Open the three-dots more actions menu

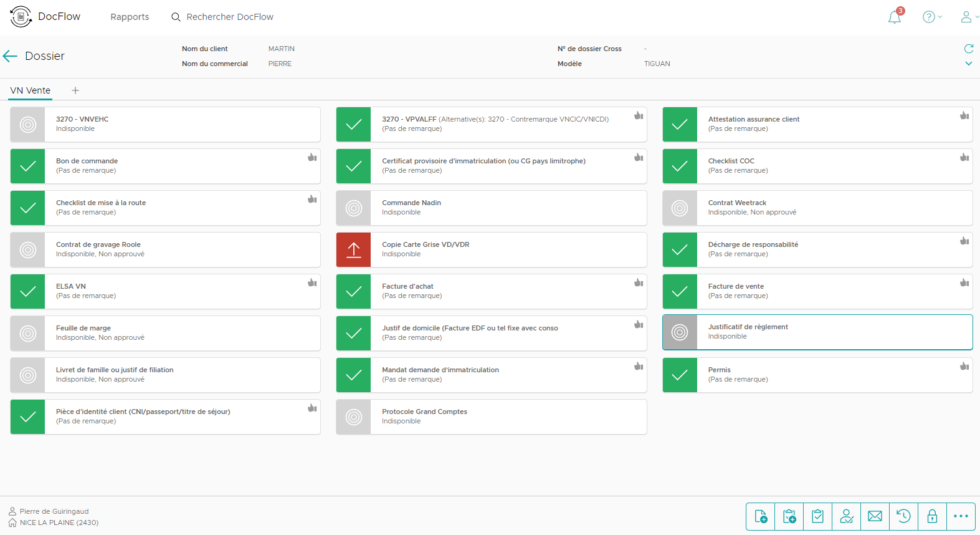pyautogui.click(x=961, y=516)
